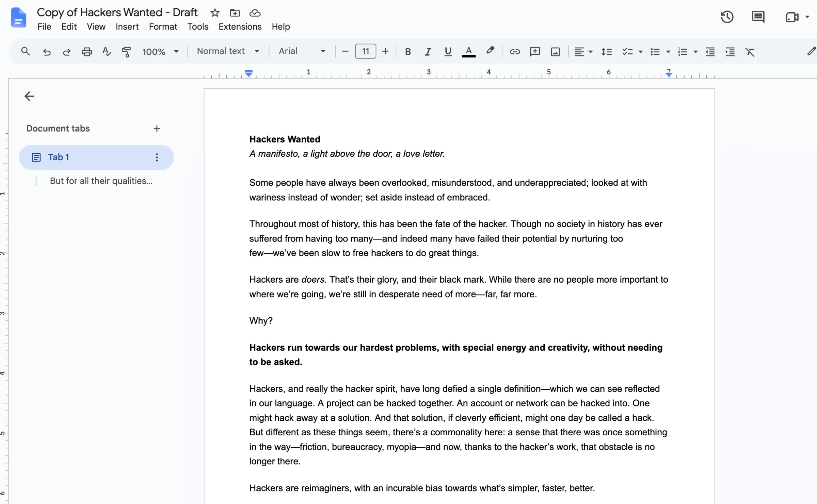Expand the bulleted list options arrow
The height and width of the screenshot is (504, 817).
tap(668, 52)
